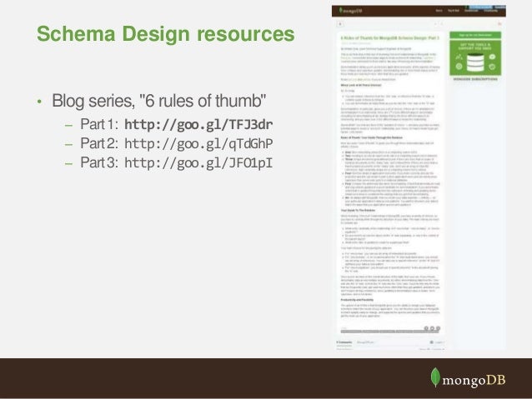
Task: Open the Part 1 link goo.gl/TFJ3dr
Action: (x=198, y=125)
